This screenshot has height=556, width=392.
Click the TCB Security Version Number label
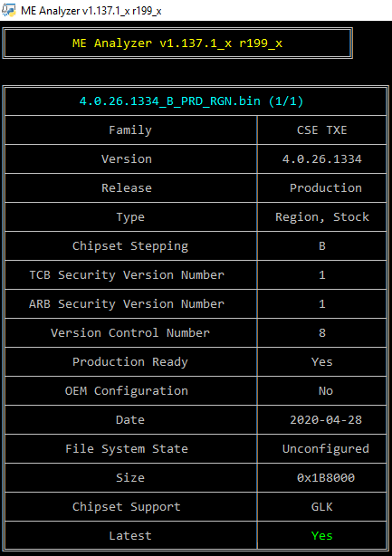click(127, 275)
